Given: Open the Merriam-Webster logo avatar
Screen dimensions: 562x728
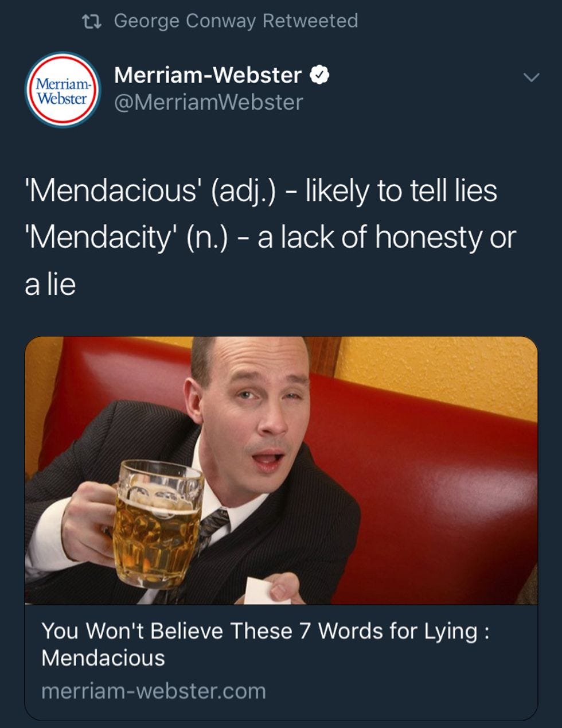Looking at the screenshot, I should click(63, 90).
